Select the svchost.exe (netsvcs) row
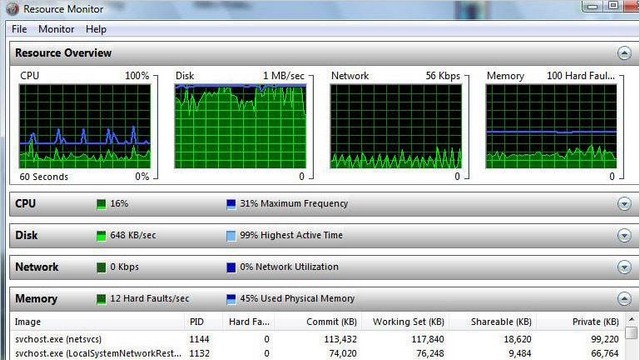 (317, 339)
